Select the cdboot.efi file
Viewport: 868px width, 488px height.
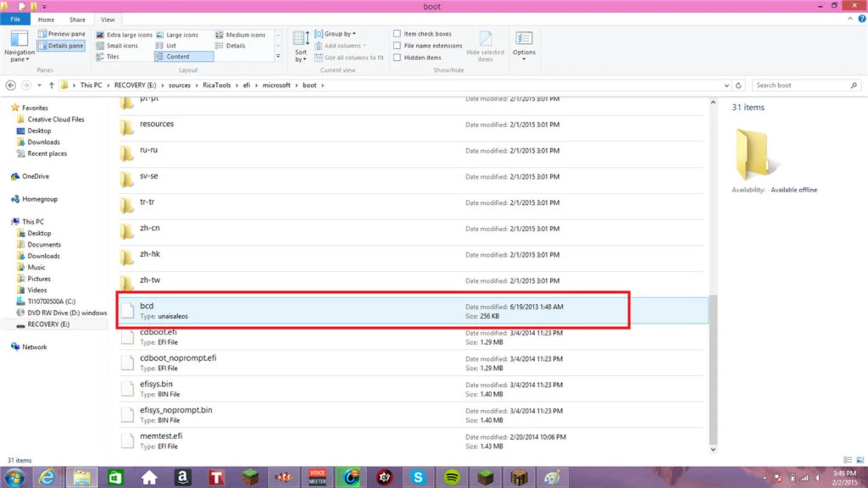[411, 337]
